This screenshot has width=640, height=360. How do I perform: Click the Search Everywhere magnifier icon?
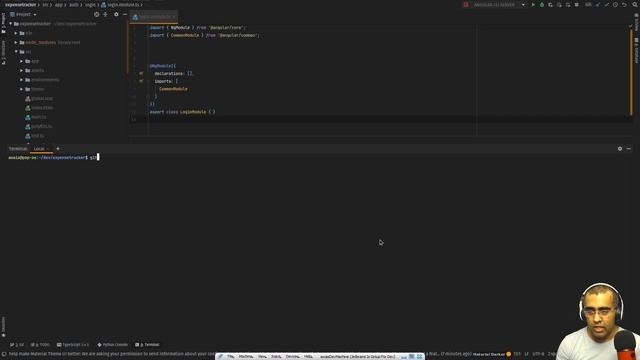pyautogui.click(x=635, y=4)
